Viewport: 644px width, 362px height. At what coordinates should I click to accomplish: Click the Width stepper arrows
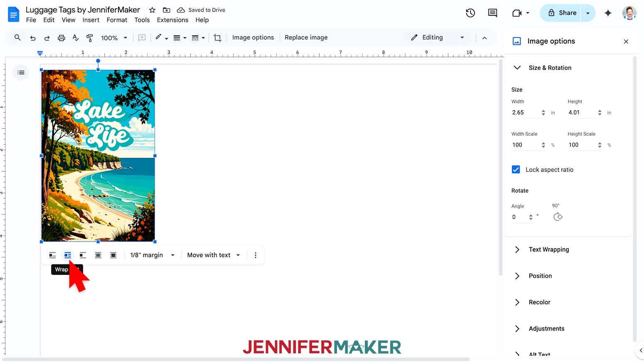coord(543,113)
